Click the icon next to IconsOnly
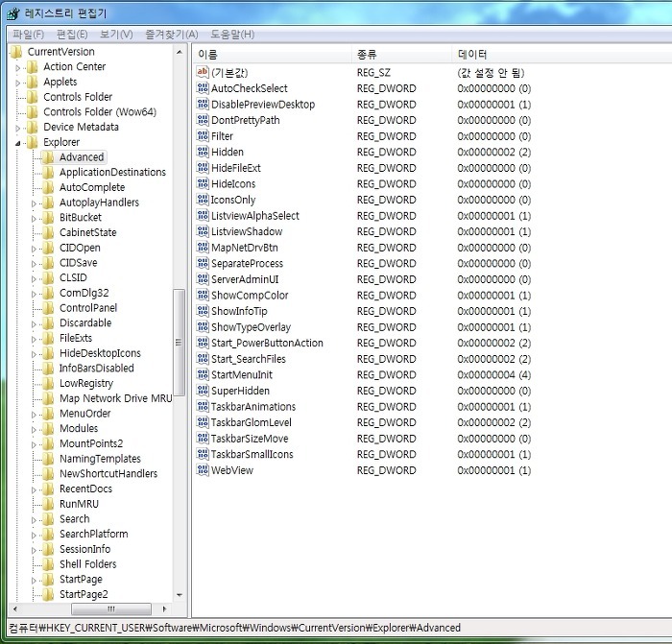 203,200
